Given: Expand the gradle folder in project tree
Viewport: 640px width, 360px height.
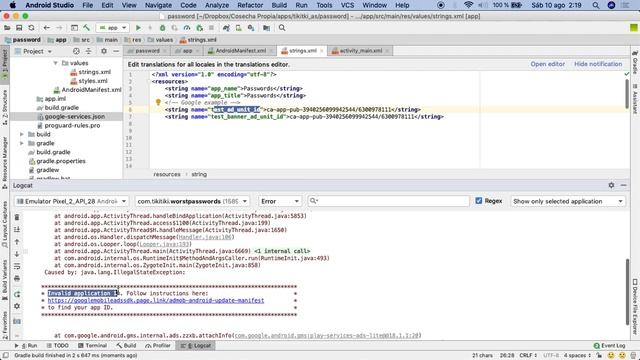Looking at the screenshot, I should 22,143.
